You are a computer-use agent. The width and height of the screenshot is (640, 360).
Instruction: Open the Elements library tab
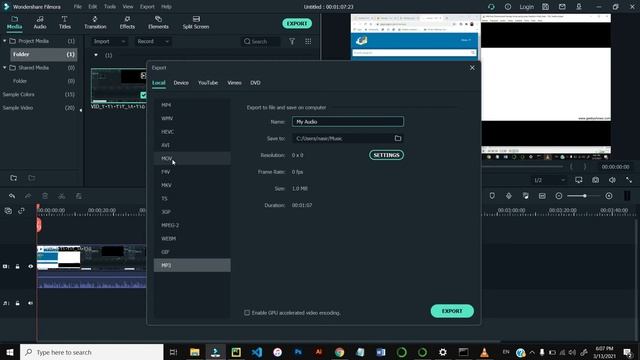click(x=158, y=22)
